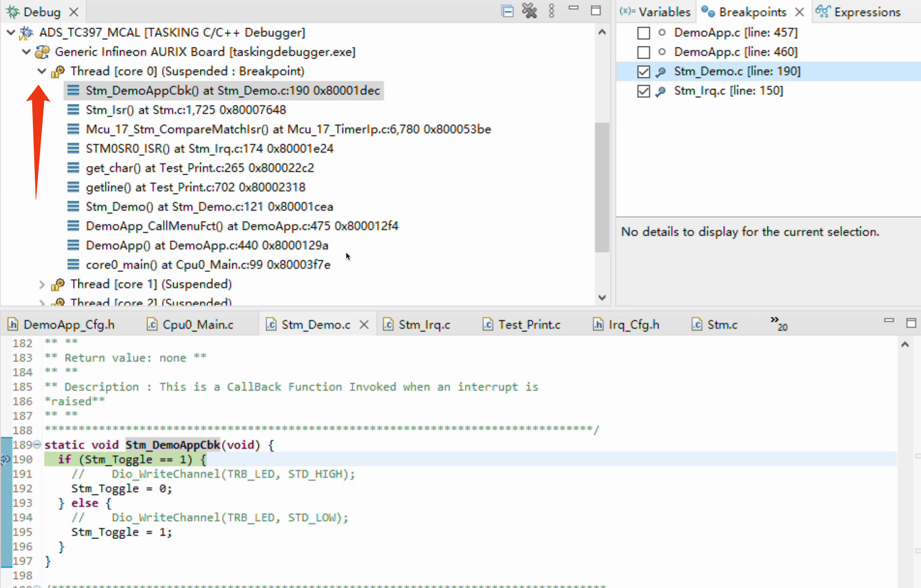The height and width of the screenshot is (588, 921).
Task: Open Debug view menu (three dots)
Action: pyautogui.click(x=551, y=11)
